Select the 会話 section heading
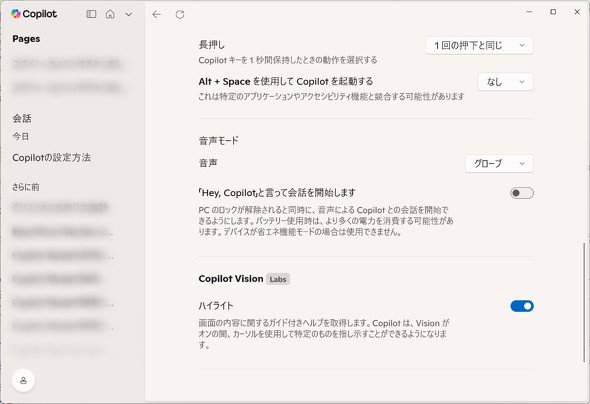590x404 pixels. click(22, 118)
